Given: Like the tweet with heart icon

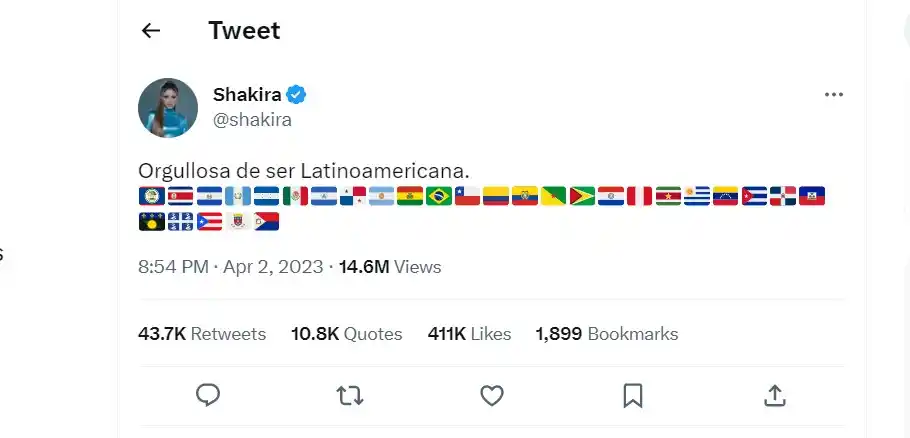Looking at the screenshot, I should point(491,396).
